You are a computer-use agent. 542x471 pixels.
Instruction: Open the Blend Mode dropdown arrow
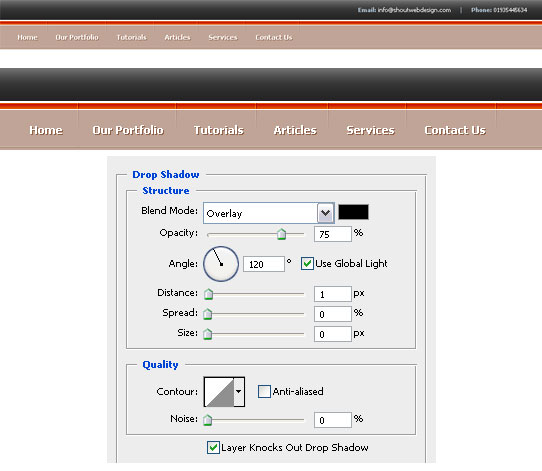click(x=325, y=213)
